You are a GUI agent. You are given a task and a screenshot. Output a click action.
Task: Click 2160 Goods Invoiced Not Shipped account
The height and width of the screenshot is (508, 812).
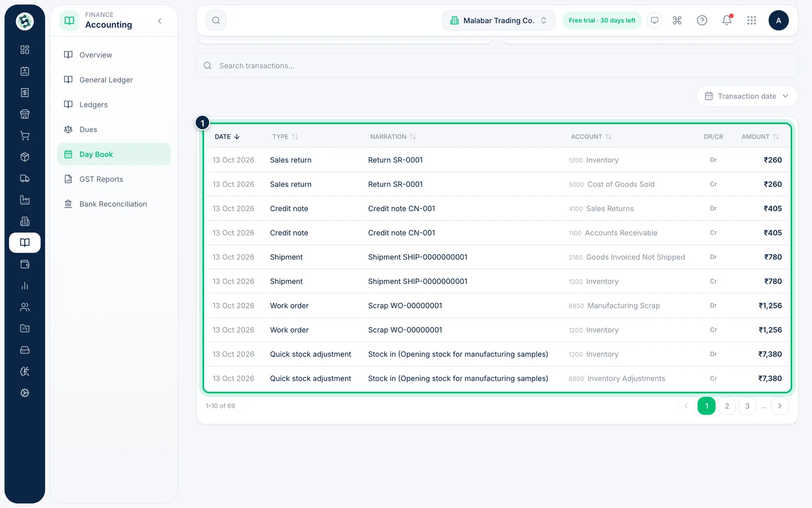(x=627, y=257)
